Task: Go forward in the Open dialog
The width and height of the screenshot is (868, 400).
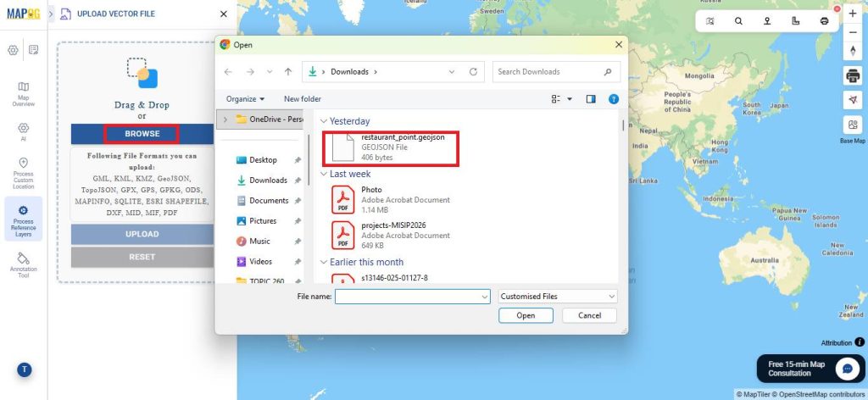Action: click(x=250, y=72)
